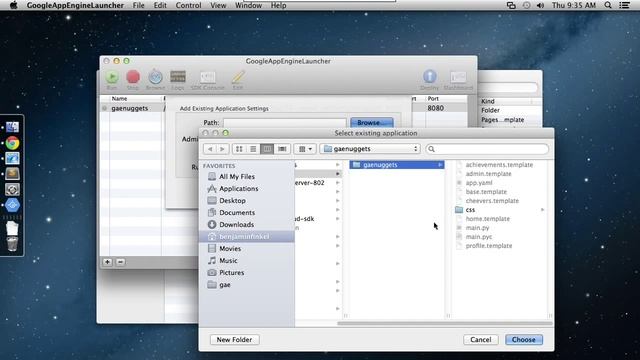The width and height of the screenshot is (640, 360).
Task: Click Cancel in the file dialog
Action: [480, 340]
